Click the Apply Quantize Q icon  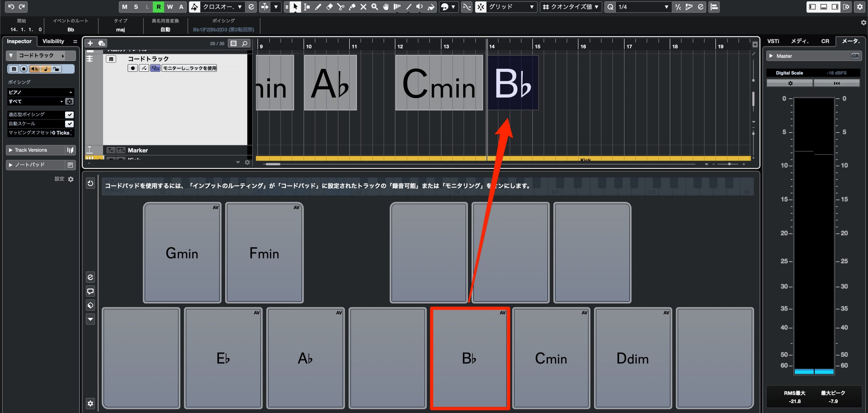tap(610, 7)
